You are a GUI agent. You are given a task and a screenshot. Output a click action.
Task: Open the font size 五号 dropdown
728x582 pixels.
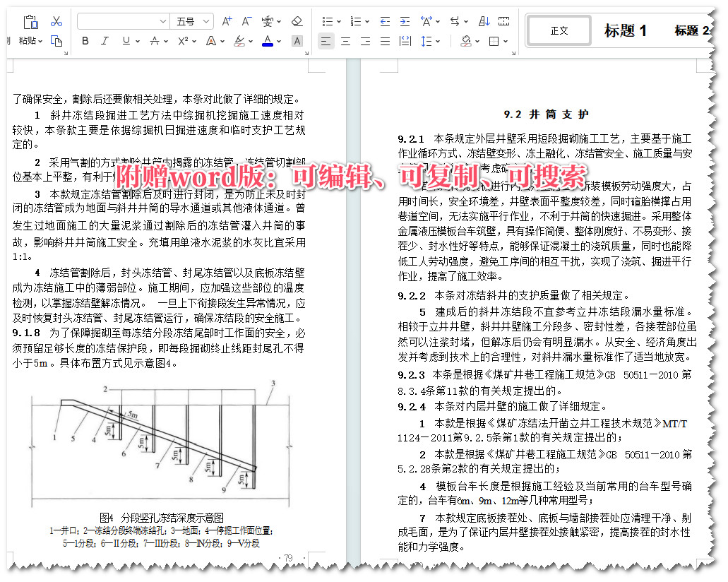click(x=191, y=20)
